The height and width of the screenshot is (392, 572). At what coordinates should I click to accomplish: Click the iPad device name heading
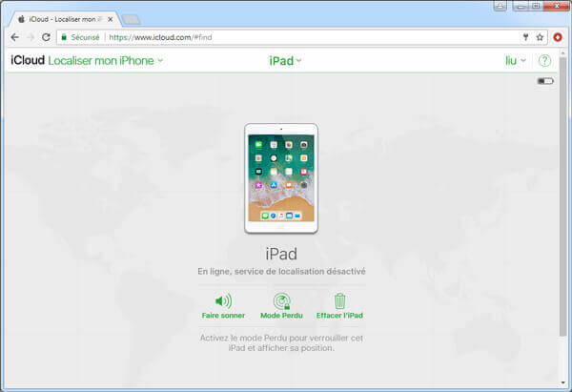tap(281, 254)
